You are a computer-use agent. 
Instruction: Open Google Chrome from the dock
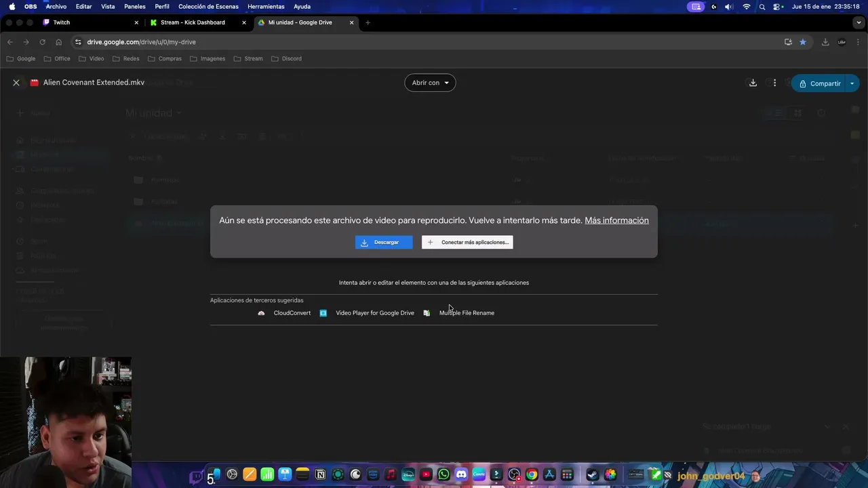pos(532,474)
